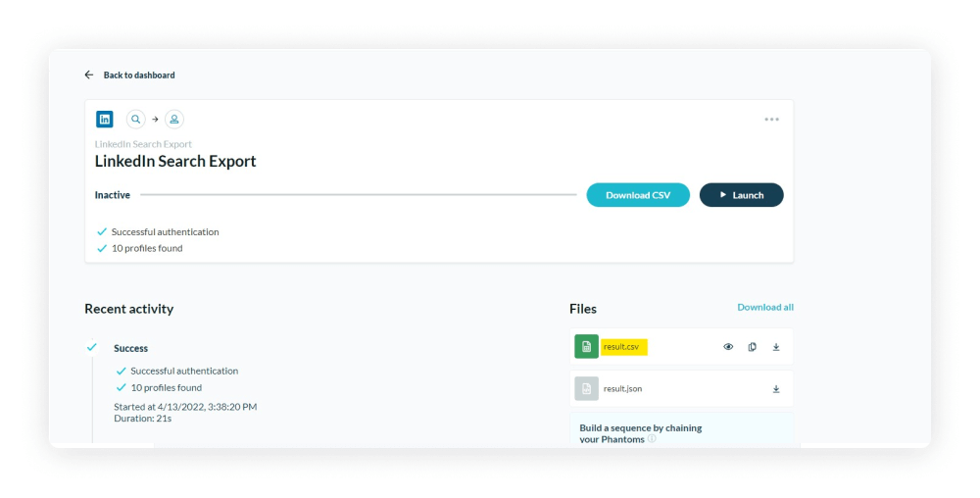The width and height of the screenshot is (980, 498).
Task: Click the grey result.json file icon
Action: coord(586,388)
